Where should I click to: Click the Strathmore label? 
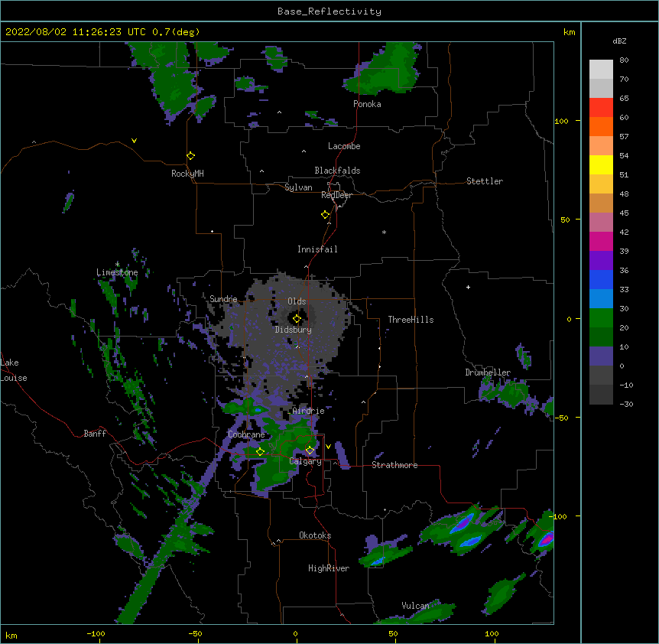click(x=394, y=465)
